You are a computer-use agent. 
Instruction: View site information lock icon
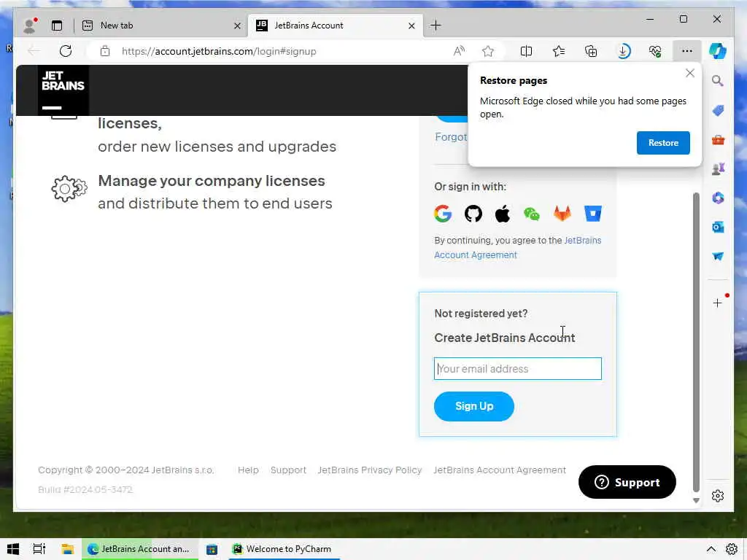105,51
